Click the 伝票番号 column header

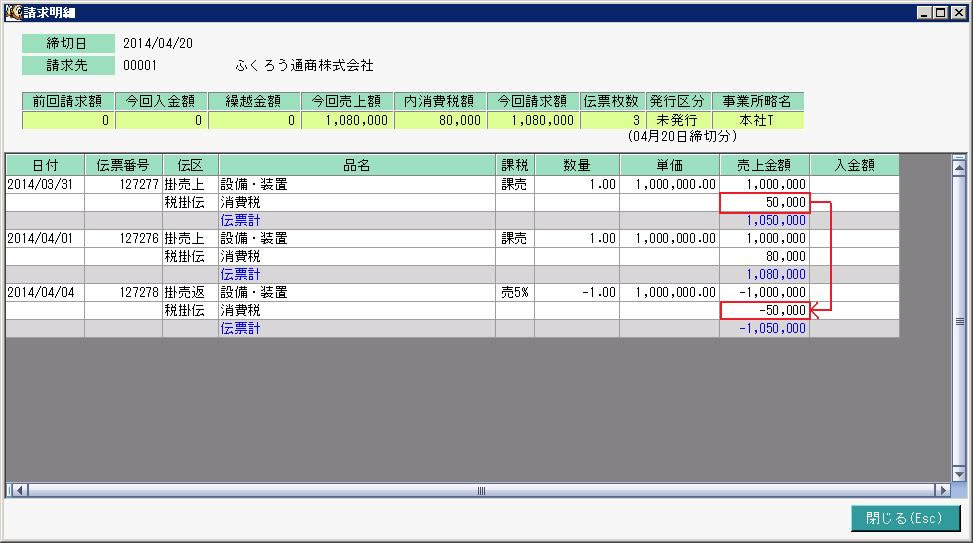point(123,165)
